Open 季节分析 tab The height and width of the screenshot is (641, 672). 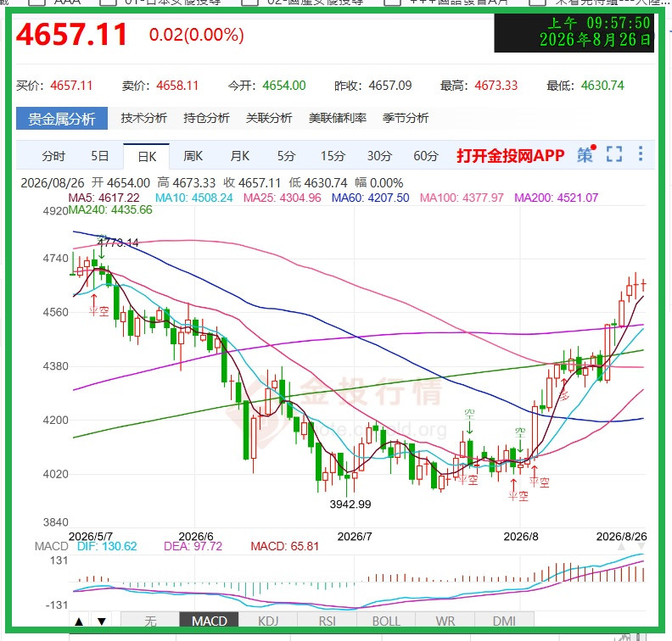pos(406,118)
